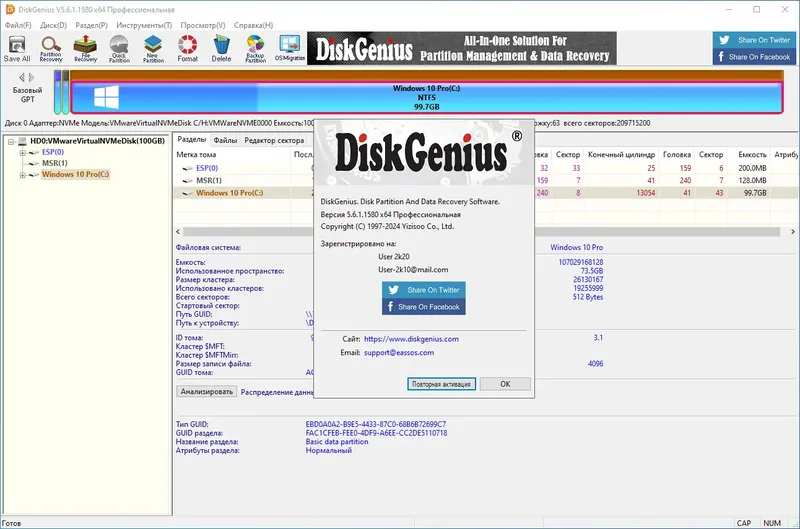Click the Тип GUID value EBD0A0A2-B9E5-4433-87C0-68B6B72699C7
Viewport: 800px width, 529px height.
[x=376, y=424]
